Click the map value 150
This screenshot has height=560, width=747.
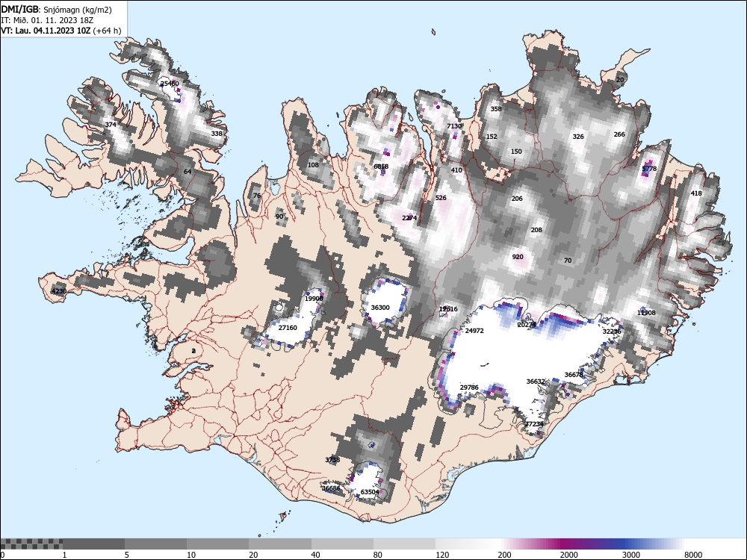pos(516,152)
